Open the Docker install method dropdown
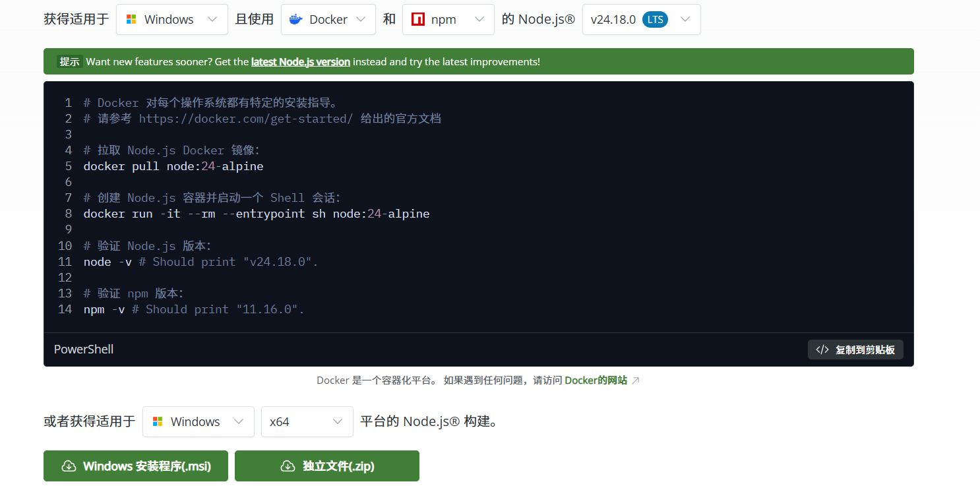Image resolution: width=980 pixels, height=488 pixels. (328, 20)
